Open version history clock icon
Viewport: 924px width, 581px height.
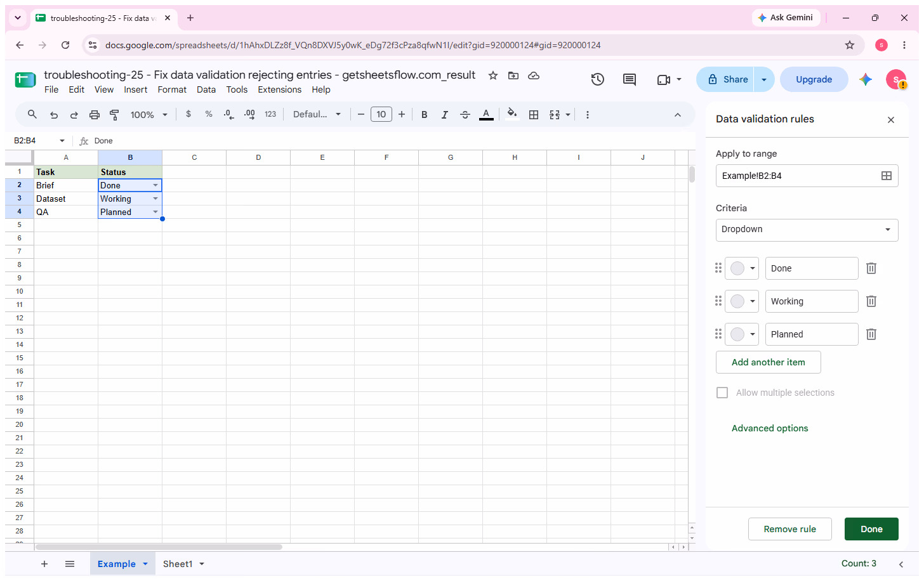coord(597,79)
